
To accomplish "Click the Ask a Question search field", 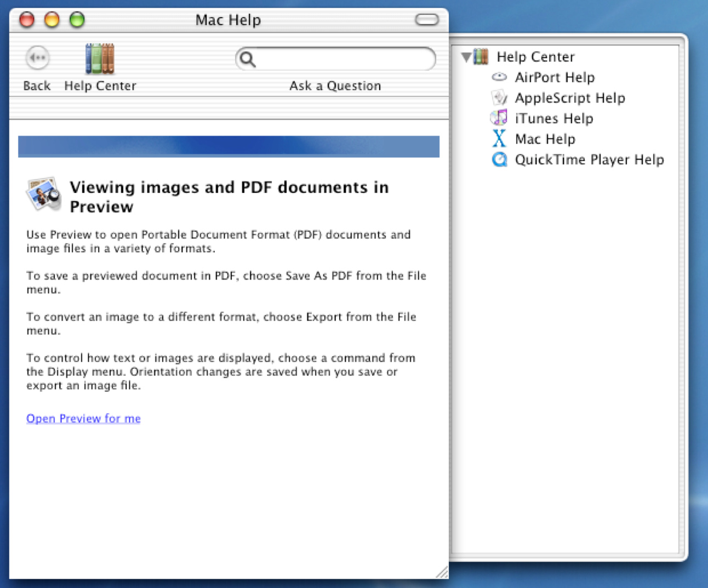I will (335, 59).
